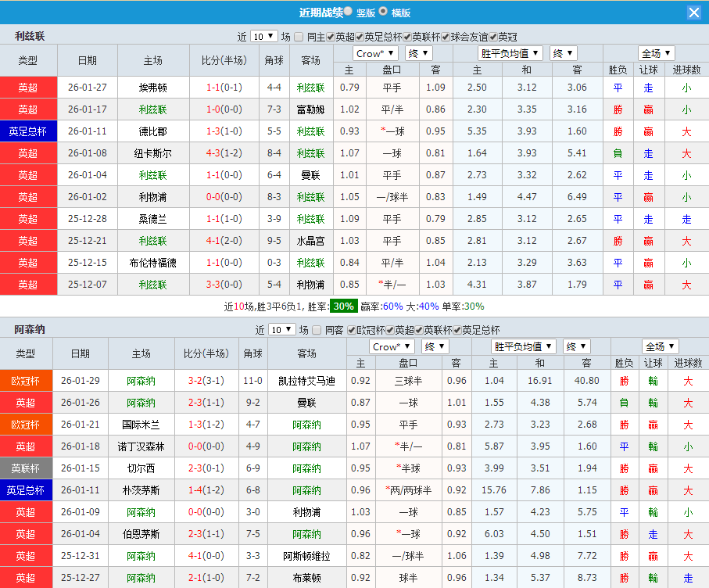
Task: Uncheck the 英冠 league filter
Action: click(494, 36)
